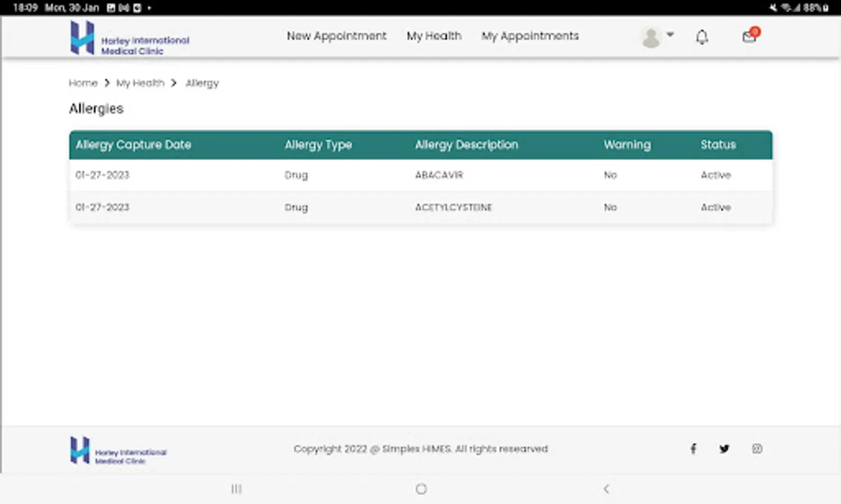Open the Facebook page from footer
This screenshot has width=841, height=504.
693,449
